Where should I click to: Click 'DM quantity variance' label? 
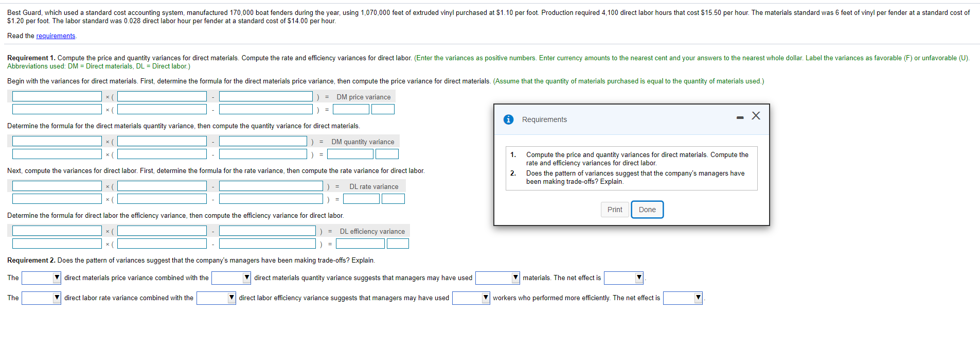click(363, 142)
